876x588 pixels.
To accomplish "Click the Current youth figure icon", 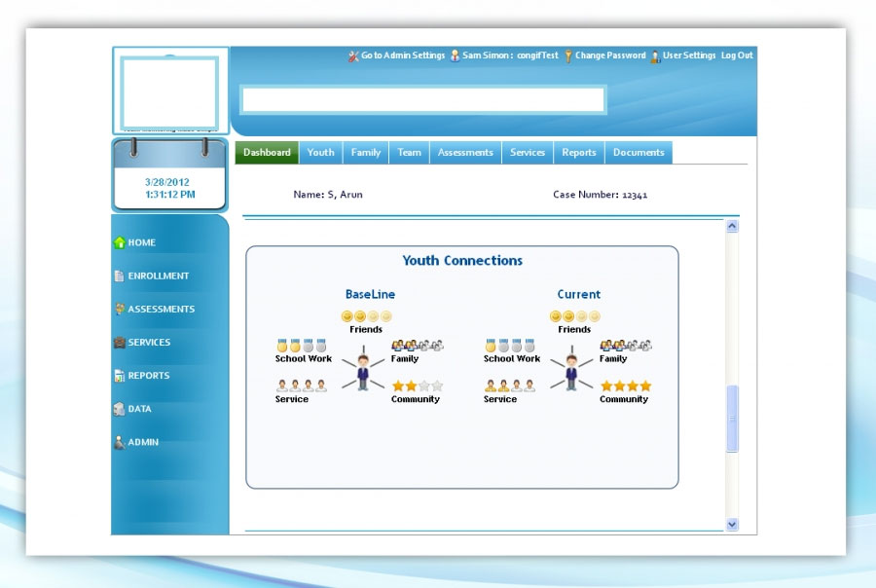I will tap(571, 372).
